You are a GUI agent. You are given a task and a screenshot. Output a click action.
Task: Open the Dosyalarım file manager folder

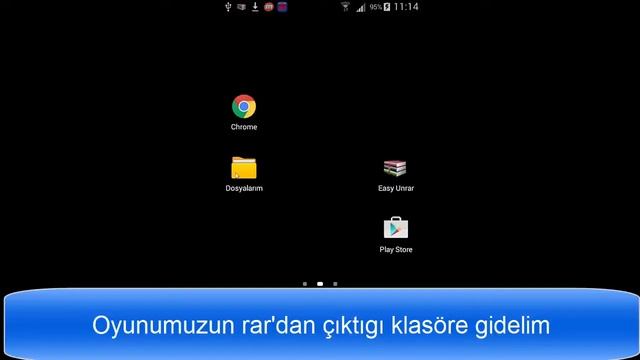tap(244, 168)
